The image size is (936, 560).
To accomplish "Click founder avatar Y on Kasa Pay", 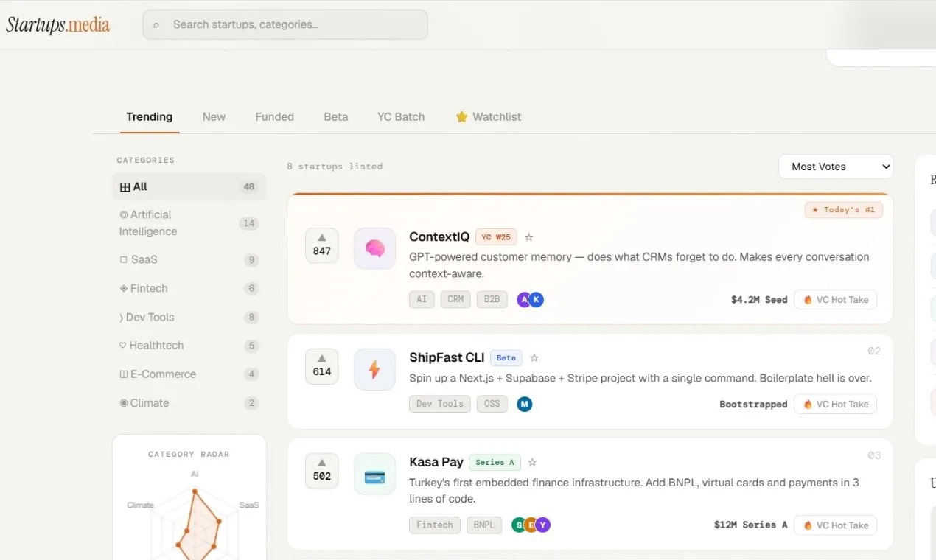I will [x=543, y=525].
